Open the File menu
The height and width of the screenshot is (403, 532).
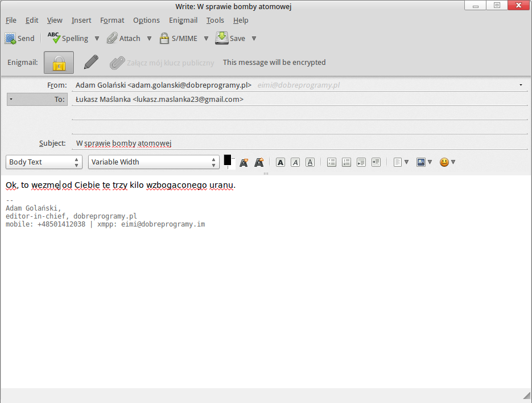coord(11,20)
